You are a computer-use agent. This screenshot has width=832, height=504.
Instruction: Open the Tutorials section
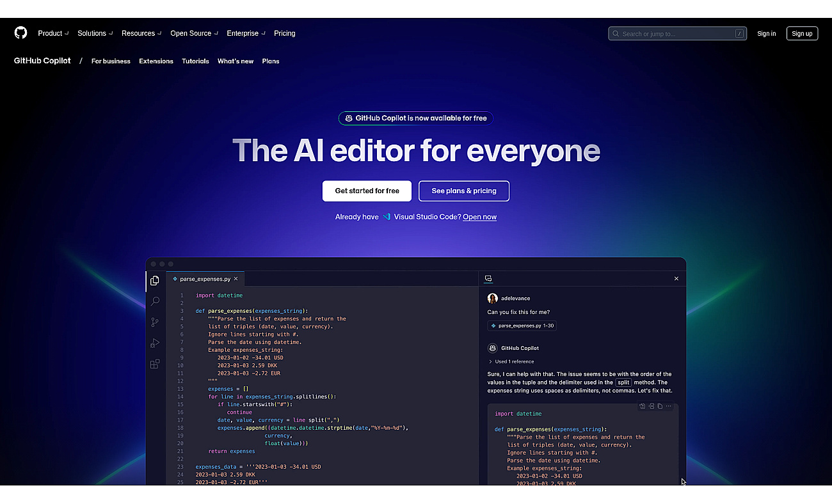(195, 61)
